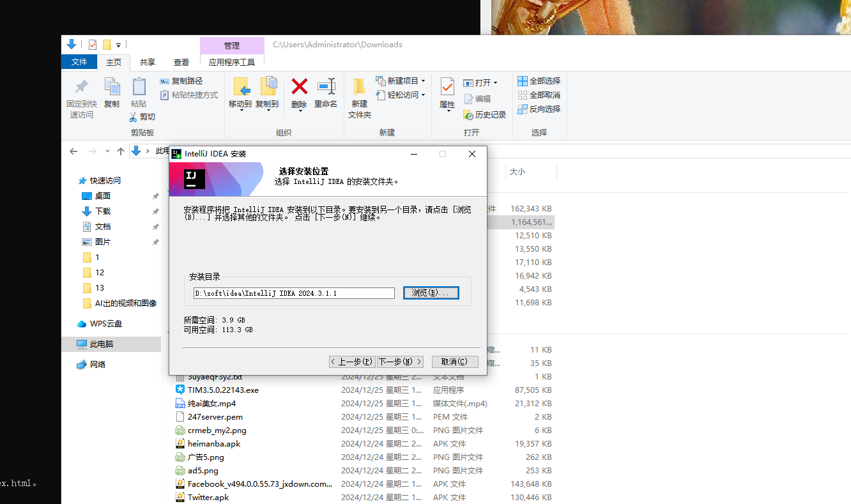Open the quick access toolbar customize dropdown
This screenshot has width=851, height=504.
[118, 45]
